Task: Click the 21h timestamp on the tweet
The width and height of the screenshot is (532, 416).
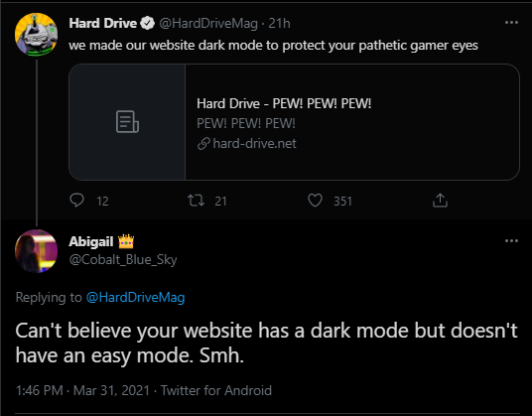Action: 279,24
